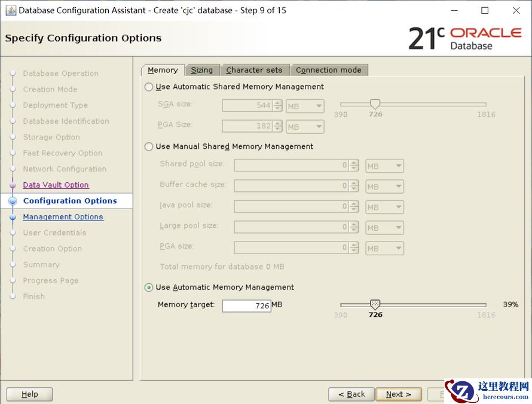Maximize the Database Configuration Assistant window
This screenshot has width=532, height=404.
pos(485,11)
